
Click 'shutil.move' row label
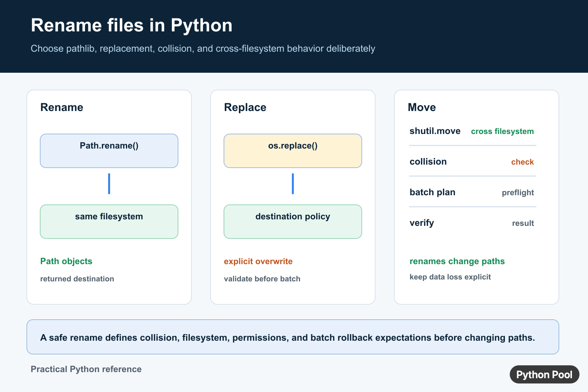coord(435,131)
